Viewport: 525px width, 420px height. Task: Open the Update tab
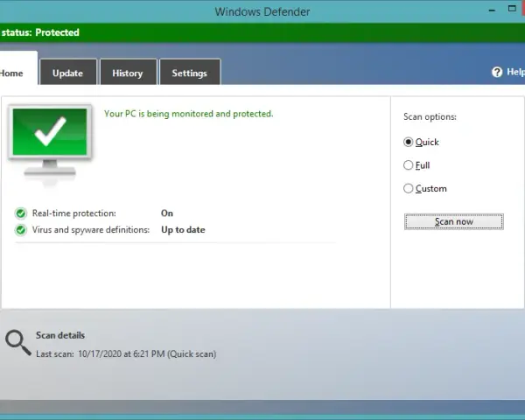68,72
